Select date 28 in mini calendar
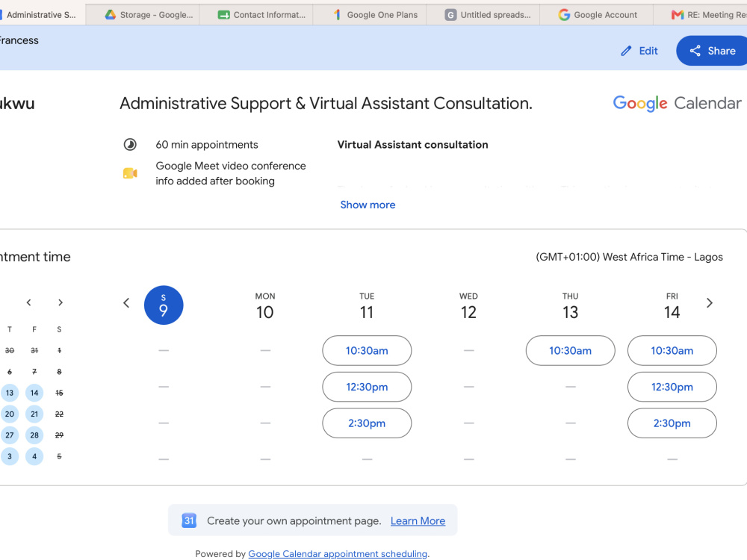The height and width of the screenshot is (560, 747). (x=34, y=435)
